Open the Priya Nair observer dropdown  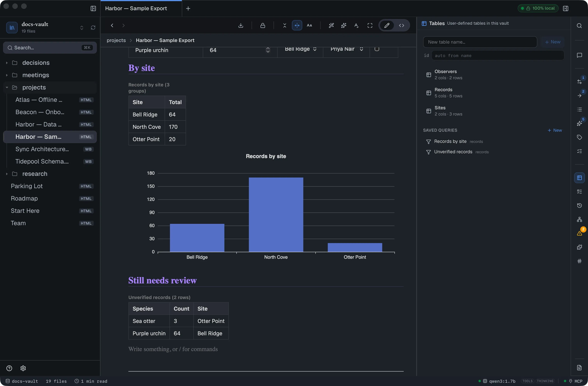pos(346,49)
